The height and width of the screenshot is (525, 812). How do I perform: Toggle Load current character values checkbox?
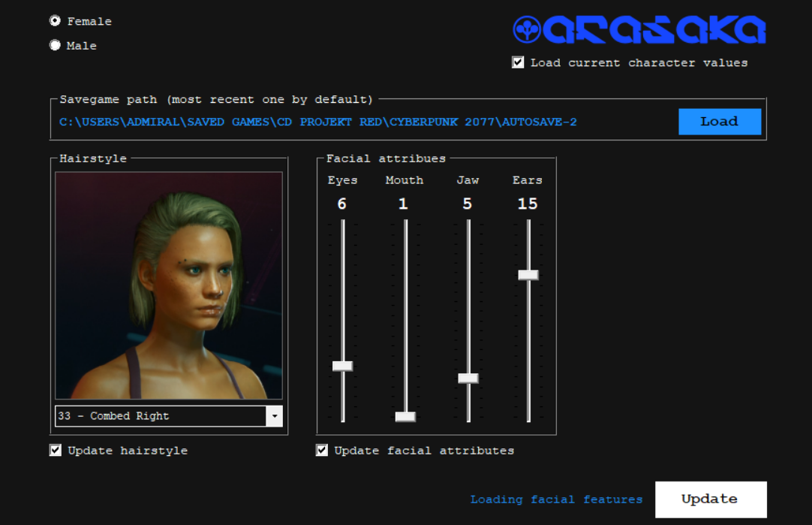(518, 62)
